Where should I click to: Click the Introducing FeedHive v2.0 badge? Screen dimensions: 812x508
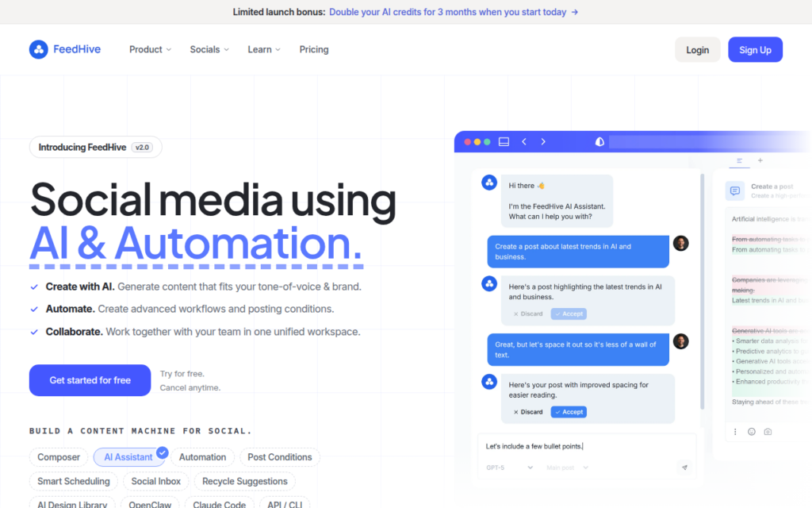point(95,147)
